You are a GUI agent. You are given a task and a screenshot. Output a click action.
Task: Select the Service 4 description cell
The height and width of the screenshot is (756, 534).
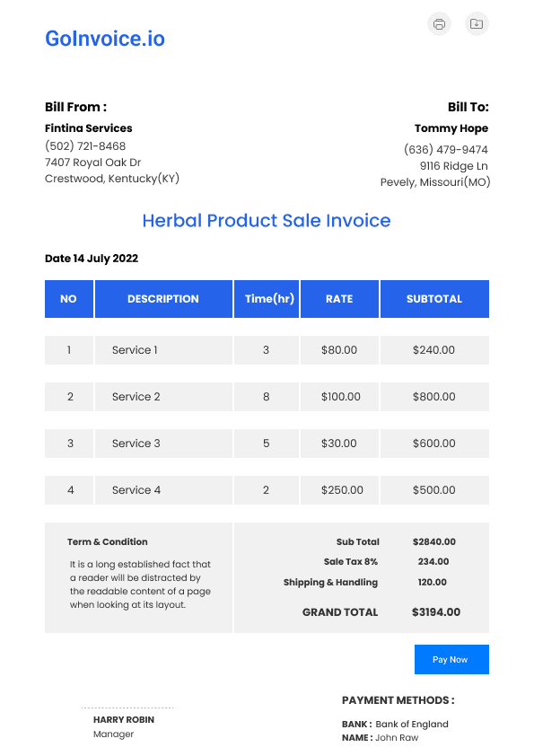tap(163, 490)
